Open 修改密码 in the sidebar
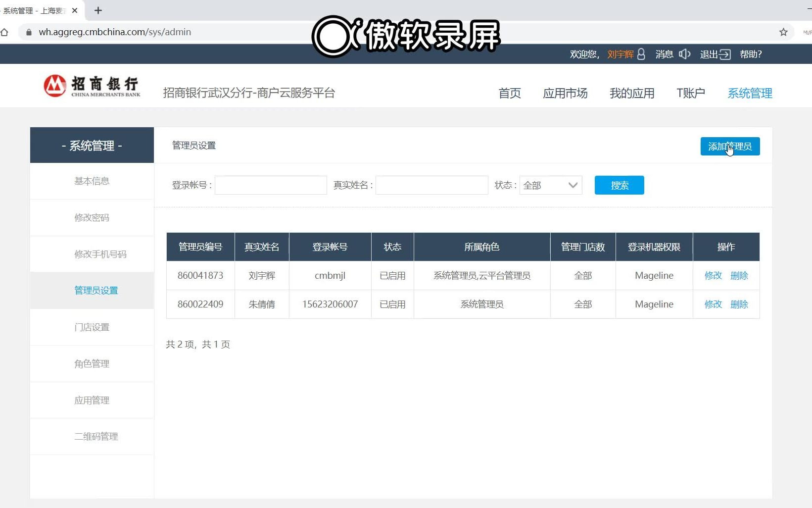Image resolution: width=812 pixels, height=508 pixels. (x=92, y=218)
